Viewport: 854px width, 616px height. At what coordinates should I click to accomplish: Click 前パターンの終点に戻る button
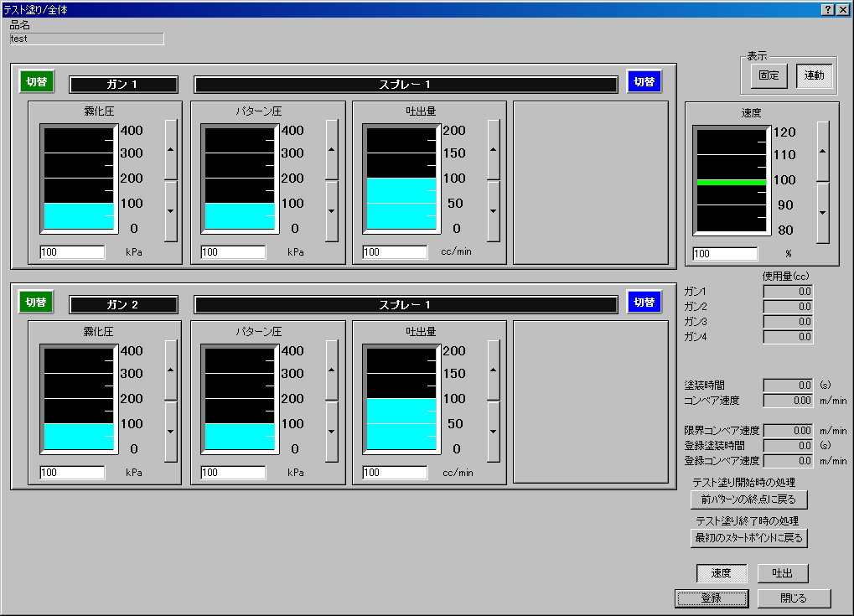coord(748,499)
